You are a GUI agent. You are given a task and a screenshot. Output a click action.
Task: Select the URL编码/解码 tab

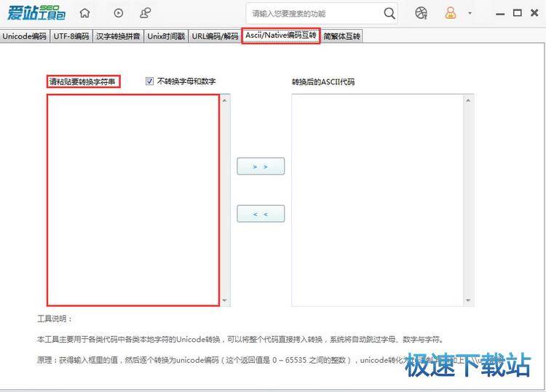tap(215, 36)
